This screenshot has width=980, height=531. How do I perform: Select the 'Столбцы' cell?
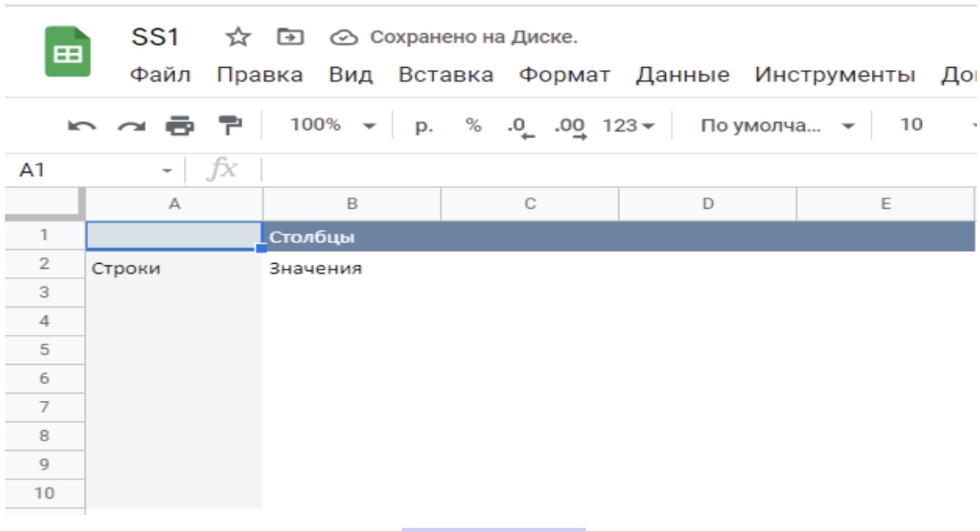(352, 238)
